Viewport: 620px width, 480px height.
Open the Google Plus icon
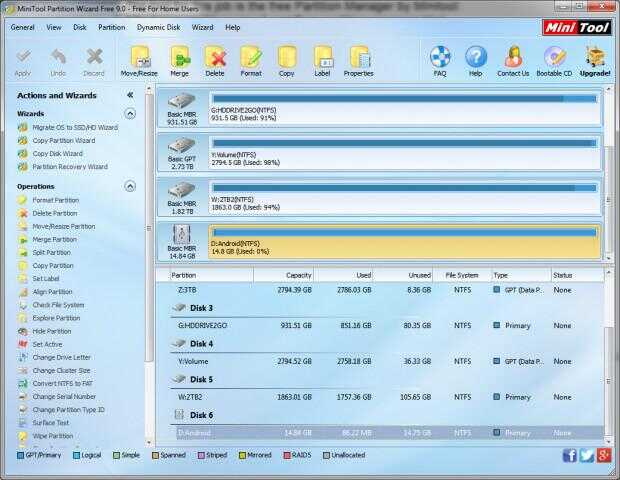(604, 455)
